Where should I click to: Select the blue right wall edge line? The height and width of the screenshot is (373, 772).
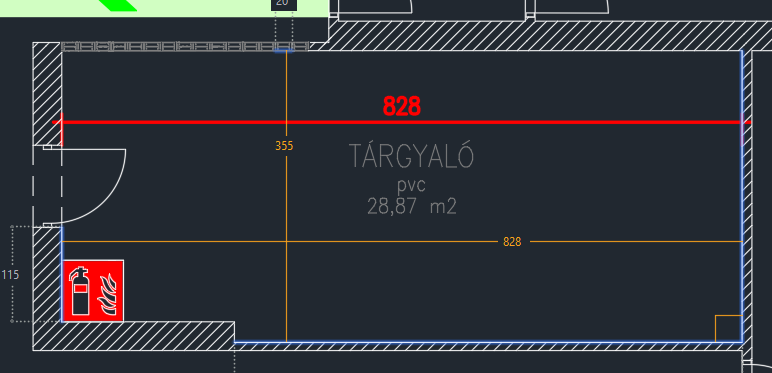click(742, 196)
